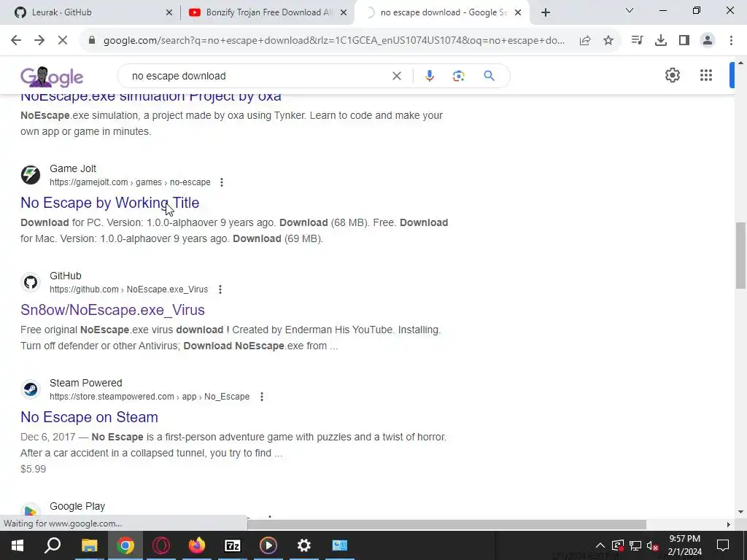This screenshot has height=560, width=747.
Task: Stop loading the page
Action: pyautogui.click(x=63, y=41)
